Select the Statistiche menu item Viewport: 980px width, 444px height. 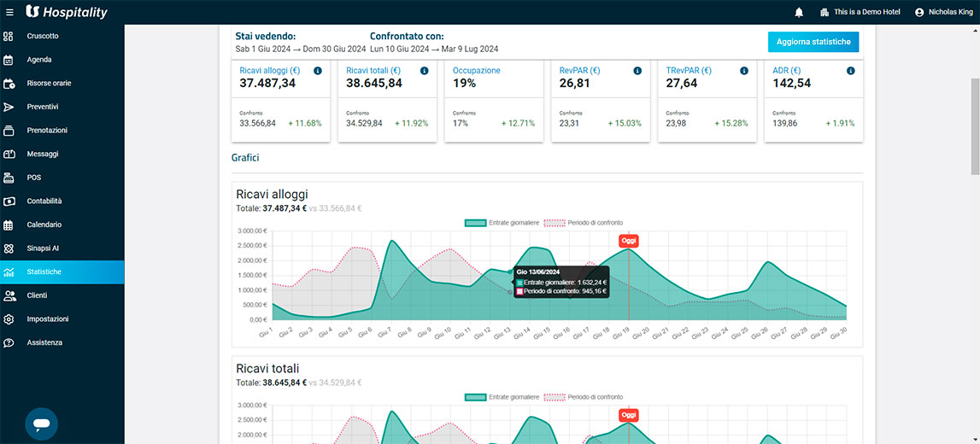(62, 272)
